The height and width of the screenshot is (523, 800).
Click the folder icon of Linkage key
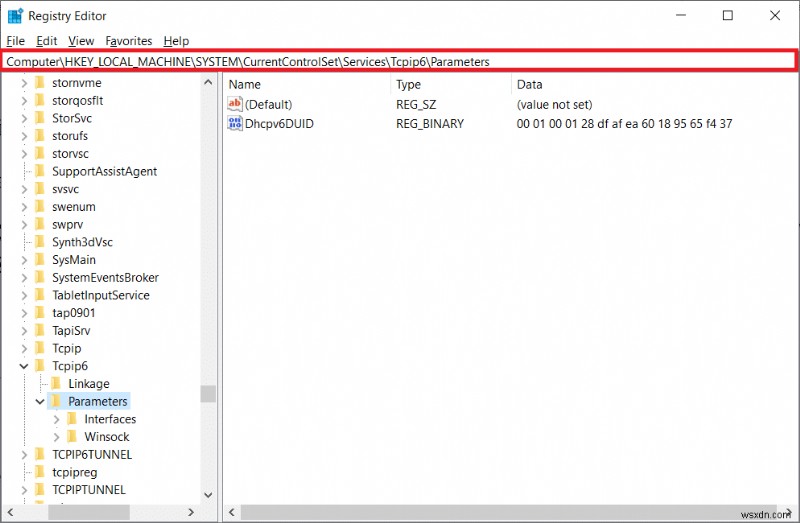coord(56,383)
